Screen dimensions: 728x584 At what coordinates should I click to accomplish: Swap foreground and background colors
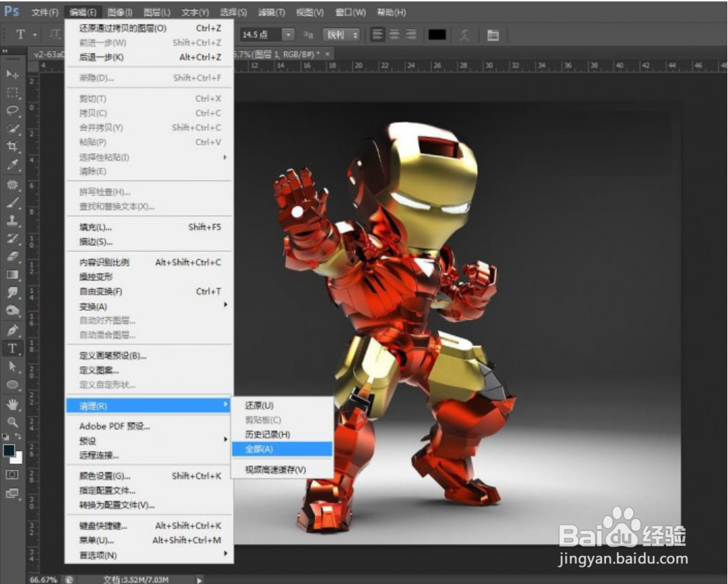[x=18, y=437]
